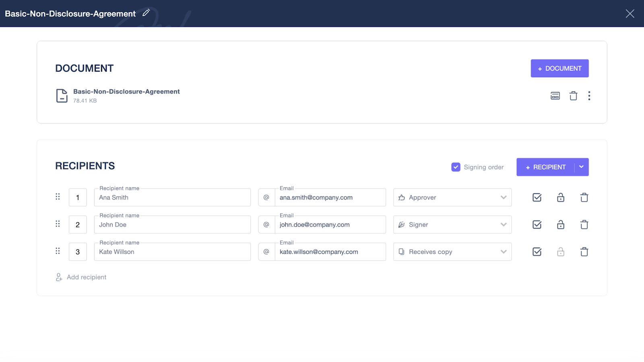Open the Approver role dropdown for Ana Smith
Image resolution: width=644 pixels, height=362 pixels.
(x=452, y=197)
